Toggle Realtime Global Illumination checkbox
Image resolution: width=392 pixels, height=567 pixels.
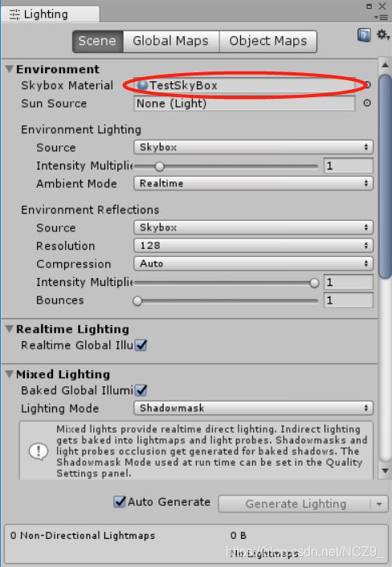tap(141, 345)
